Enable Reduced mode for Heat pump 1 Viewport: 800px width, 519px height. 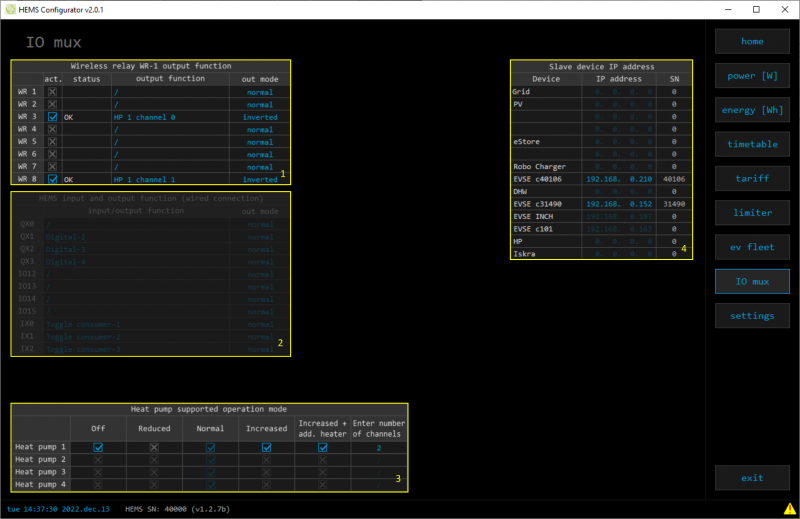click(154, 448)
